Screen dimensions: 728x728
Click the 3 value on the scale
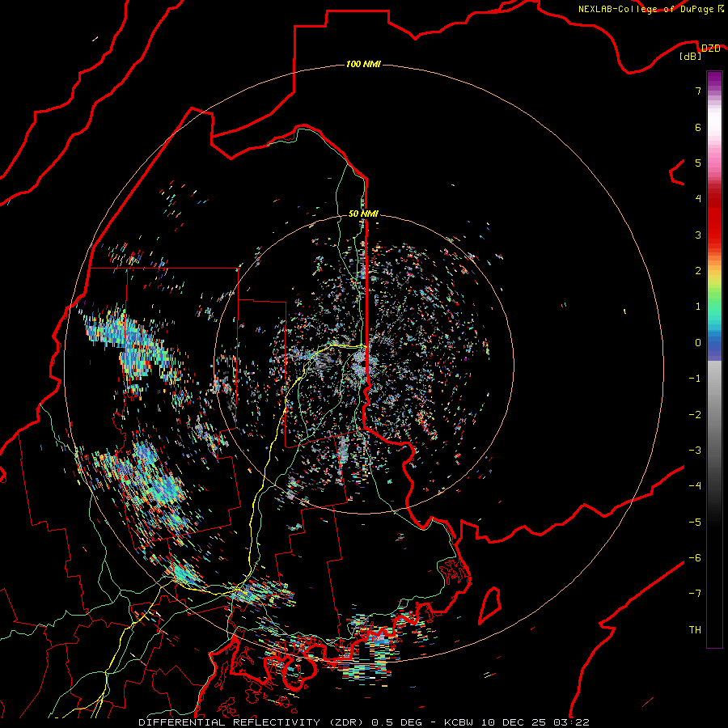click(x=698, y=235)
